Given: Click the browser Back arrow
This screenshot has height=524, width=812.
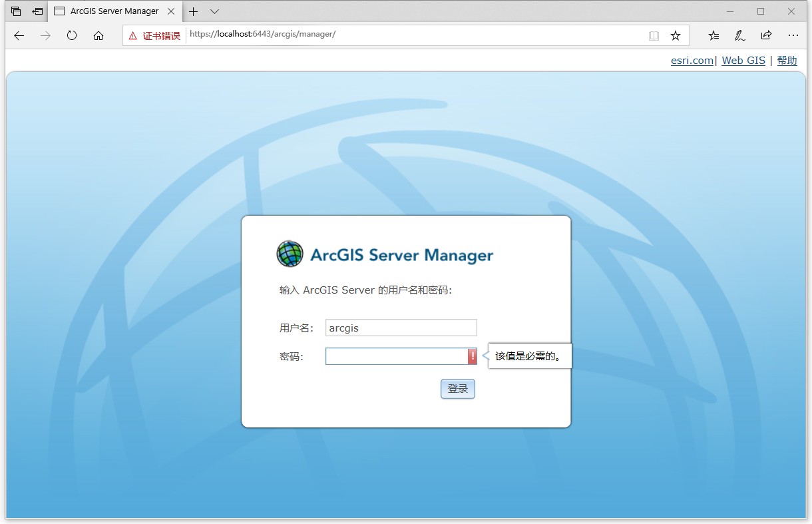Looking at the screenshot, I should coord(19,35).
